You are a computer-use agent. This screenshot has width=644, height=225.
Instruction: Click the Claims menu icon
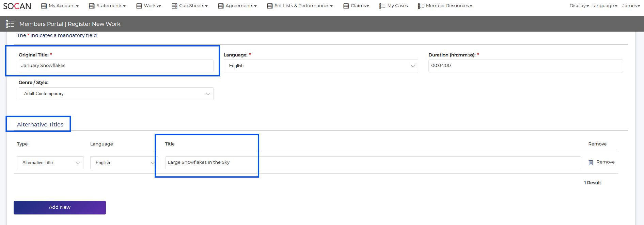346,6
